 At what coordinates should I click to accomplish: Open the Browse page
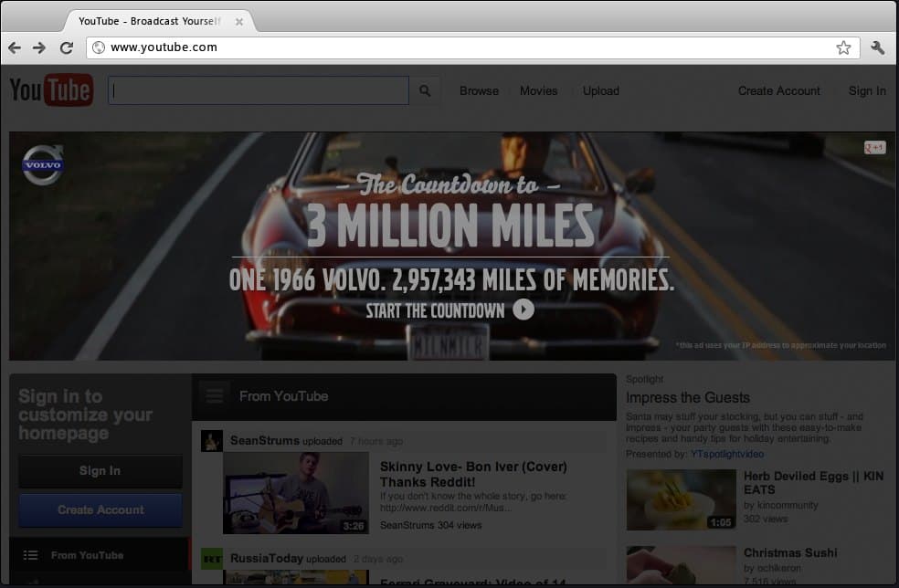click(x=480, y=90)
